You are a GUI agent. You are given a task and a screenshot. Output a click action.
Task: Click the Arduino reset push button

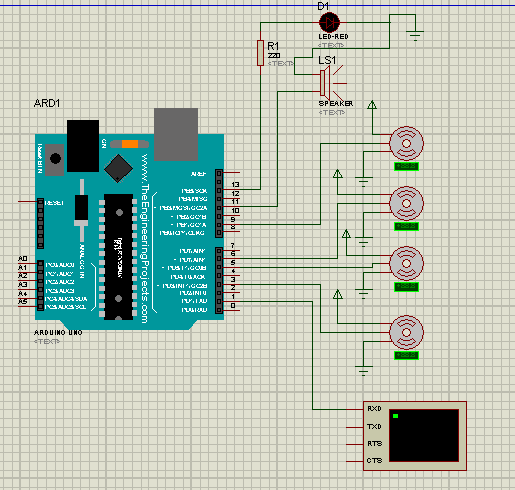tap(55, 159)
